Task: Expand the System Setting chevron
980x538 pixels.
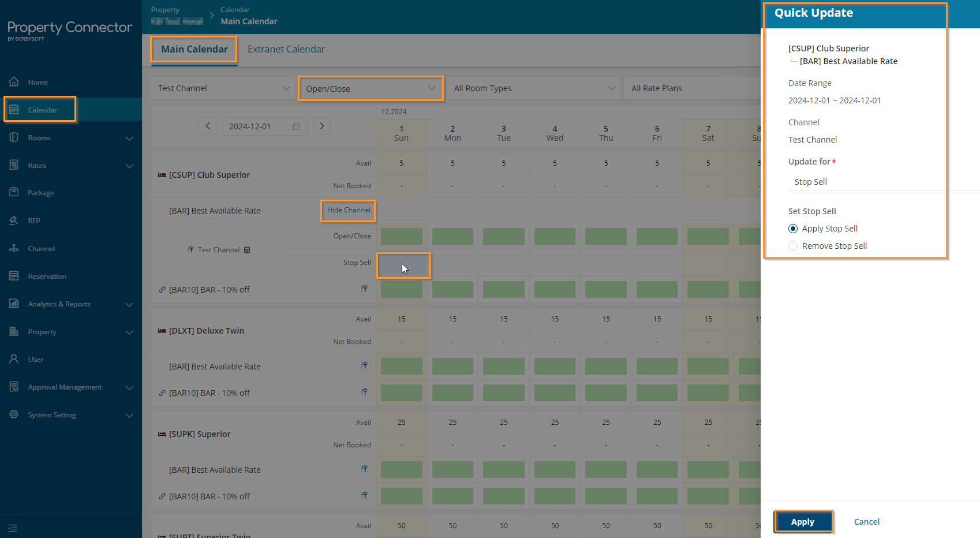Action: coord(129,415)
